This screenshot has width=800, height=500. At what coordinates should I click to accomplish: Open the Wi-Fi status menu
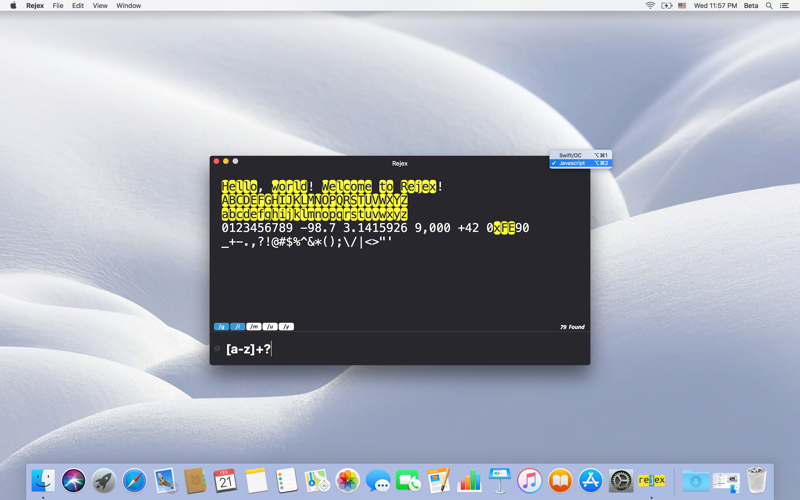coord(650,6)
